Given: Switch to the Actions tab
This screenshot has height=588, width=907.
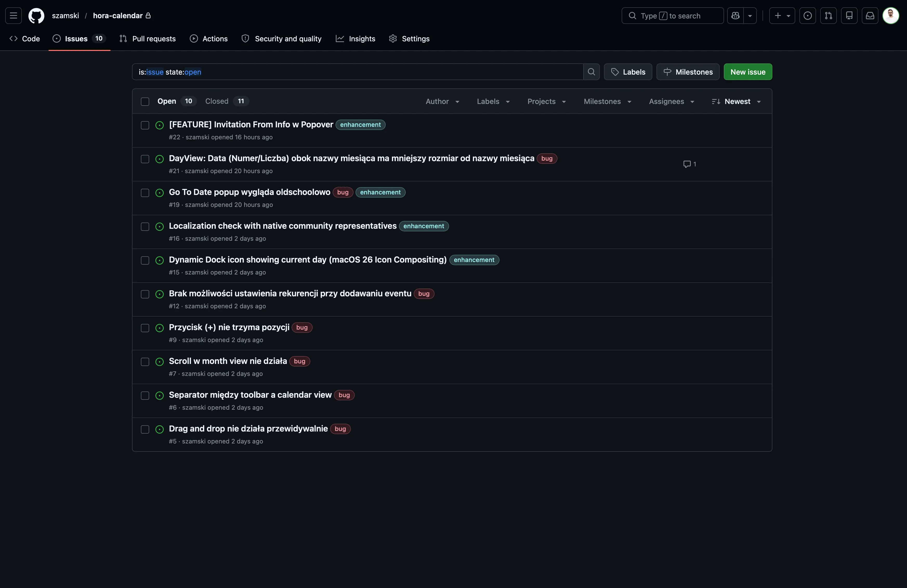Looking at the screenshot, I should pyautogui.click(x=208, y=38).
